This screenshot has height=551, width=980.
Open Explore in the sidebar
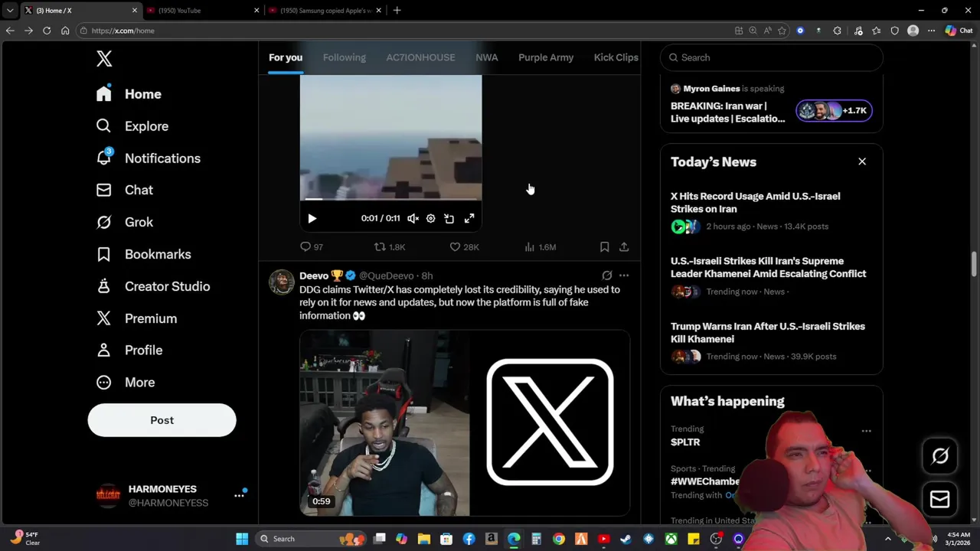(132, 126)
